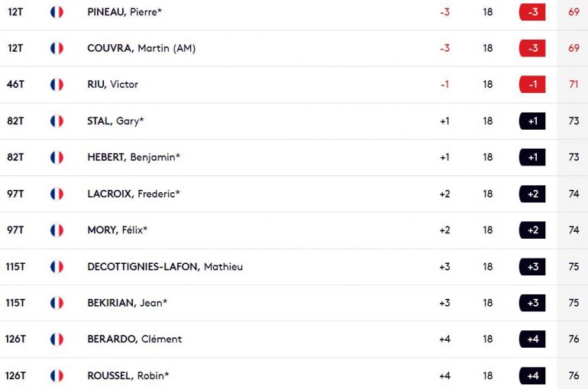
Task: Click the dark +1 badge for STAL, Gary
Action: [x=532, y=121]
